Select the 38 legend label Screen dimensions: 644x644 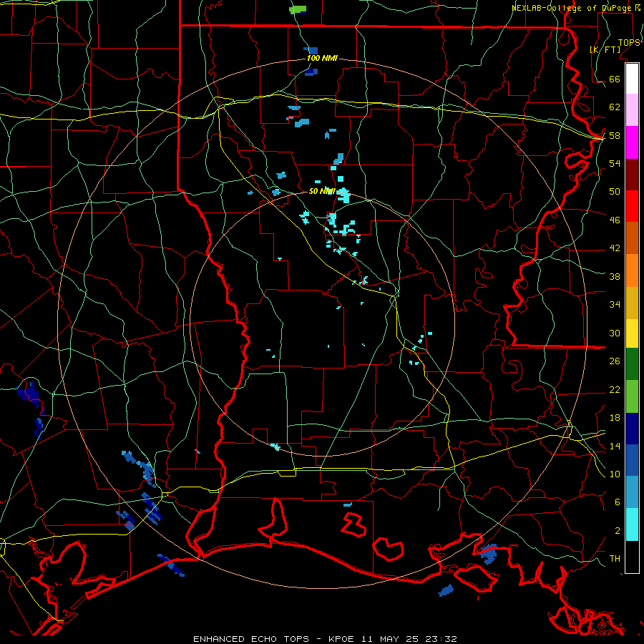pos(615,276)
